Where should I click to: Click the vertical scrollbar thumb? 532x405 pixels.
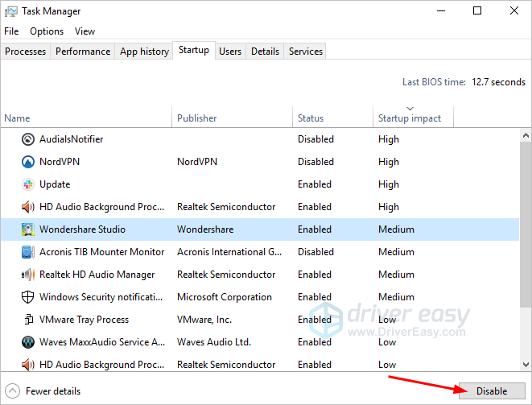526,225
